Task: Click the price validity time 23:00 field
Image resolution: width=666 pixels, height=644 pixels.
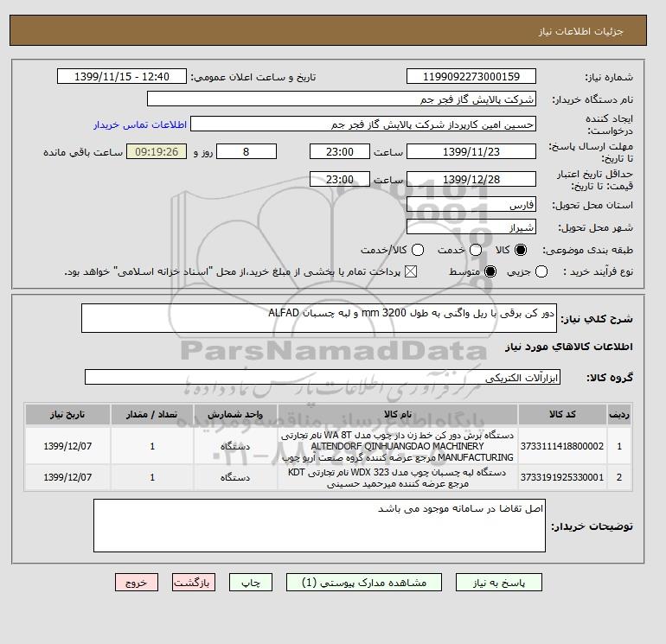Action: point(340,179)
